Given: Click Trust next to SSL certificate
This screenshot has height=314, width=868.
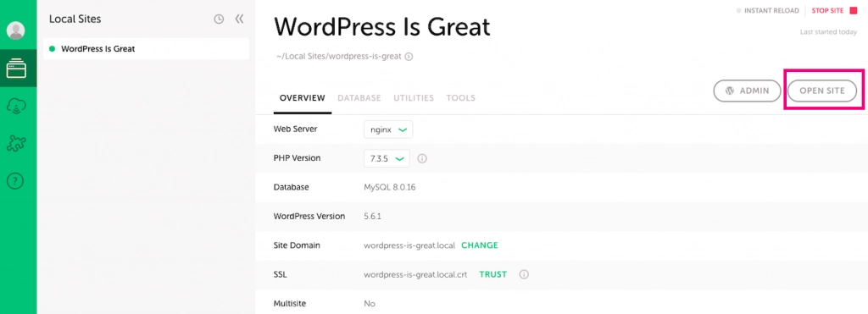Looking at the screenshot, I should (x=492, y=274).
